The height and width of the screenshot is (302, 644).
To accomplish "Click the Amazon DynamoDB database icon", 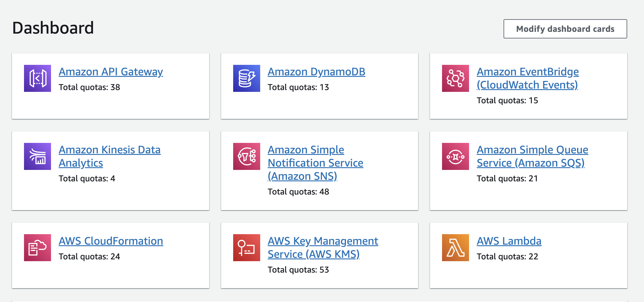I will click(247, 78).
